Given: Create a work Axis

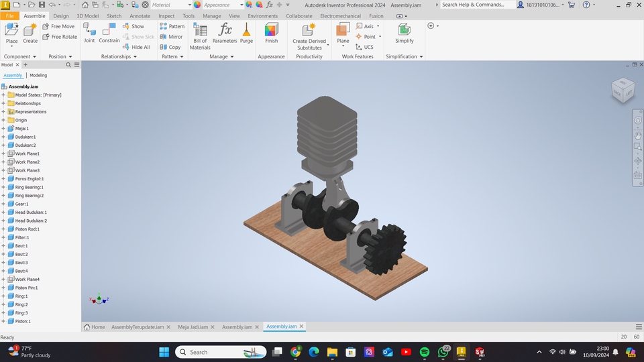Looking at the screenshot, I should coord(365,26).
